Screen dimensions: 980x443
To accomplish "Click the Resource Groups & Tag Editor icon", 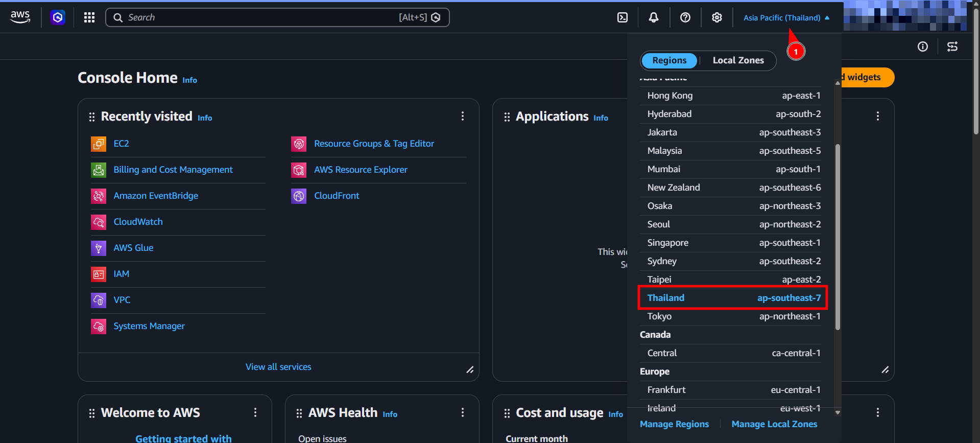I will tap(299, 144).
